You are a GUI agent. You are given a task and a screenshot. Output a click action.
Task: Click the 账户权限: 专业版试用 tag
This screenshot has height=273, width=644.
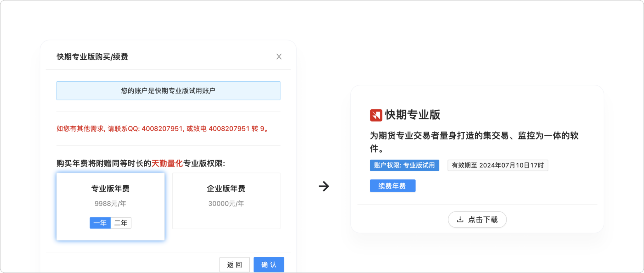click(x=404, y=165)
